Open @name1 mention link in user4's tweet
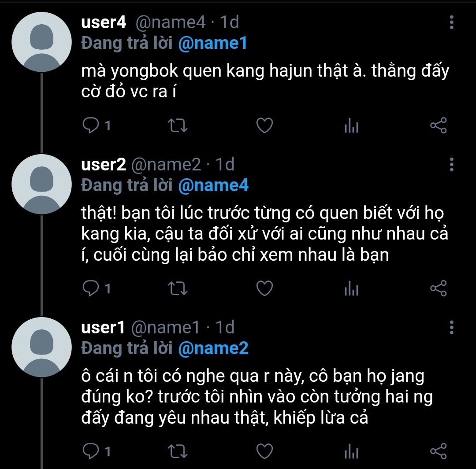The image size is (476, 469). 212,44
